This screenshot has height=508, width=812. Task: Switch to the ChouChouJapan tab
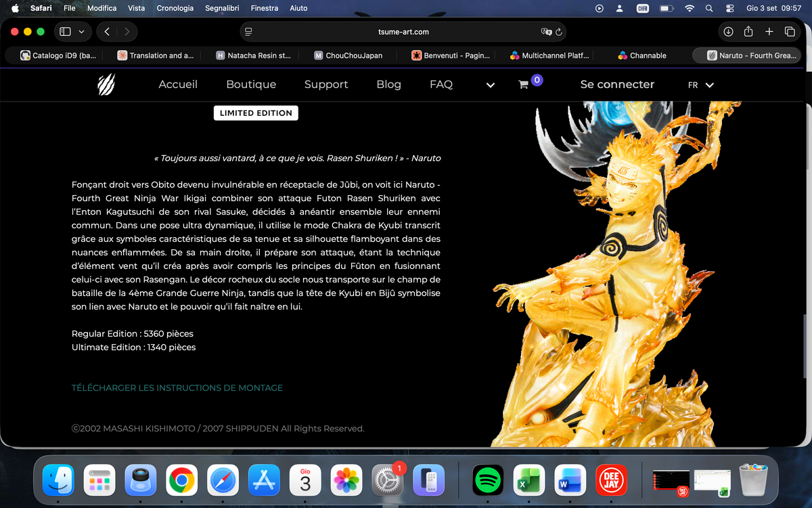tap(348, 56)
